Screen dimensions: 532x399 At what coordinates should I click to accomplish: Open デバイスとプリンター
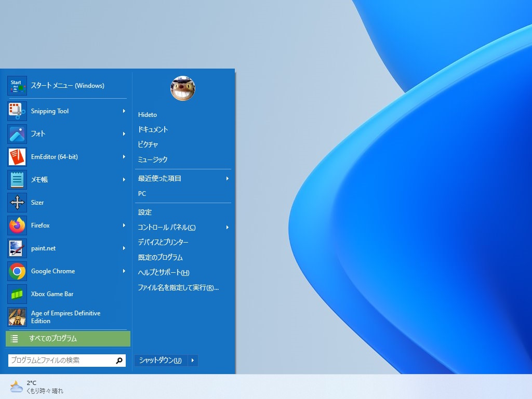coord(163,242)
